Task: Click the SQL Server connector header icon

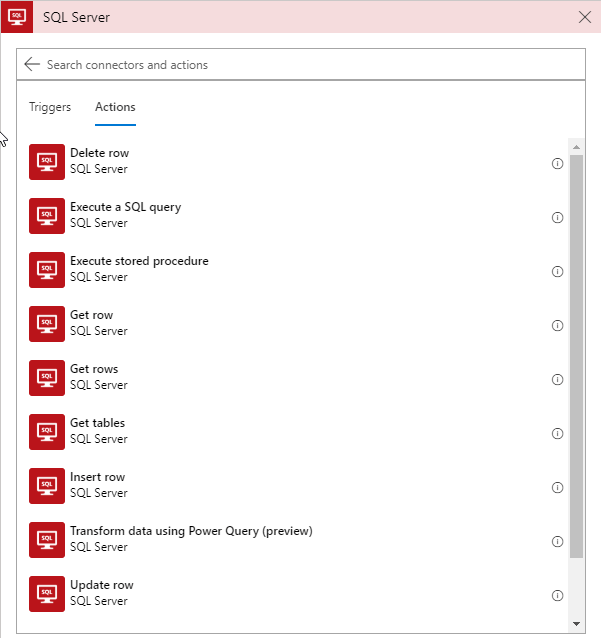Action: (x=17, y=17)
